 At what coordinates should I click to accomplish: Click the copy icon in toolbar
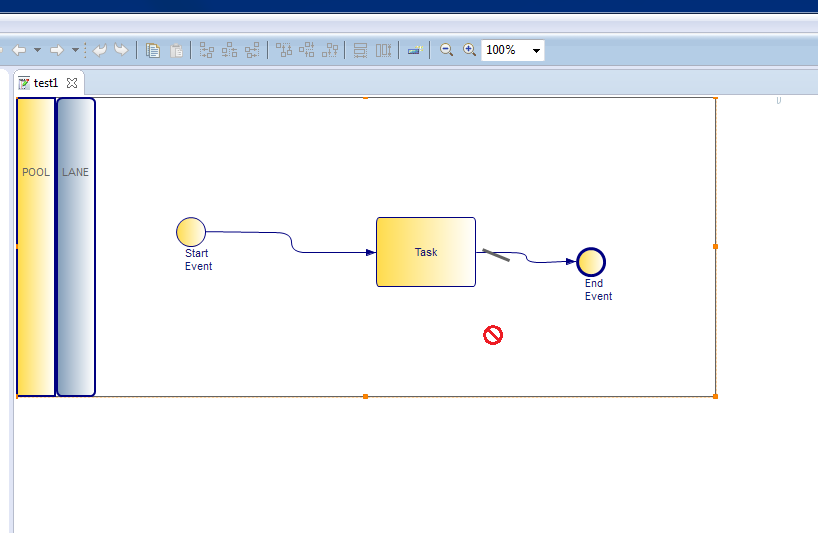153,50
